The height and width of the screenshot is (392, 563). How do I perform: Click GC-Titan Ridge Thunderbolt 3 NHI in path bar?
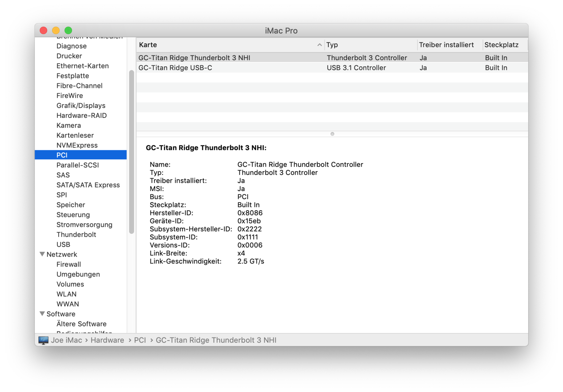[x=216, y=340]
